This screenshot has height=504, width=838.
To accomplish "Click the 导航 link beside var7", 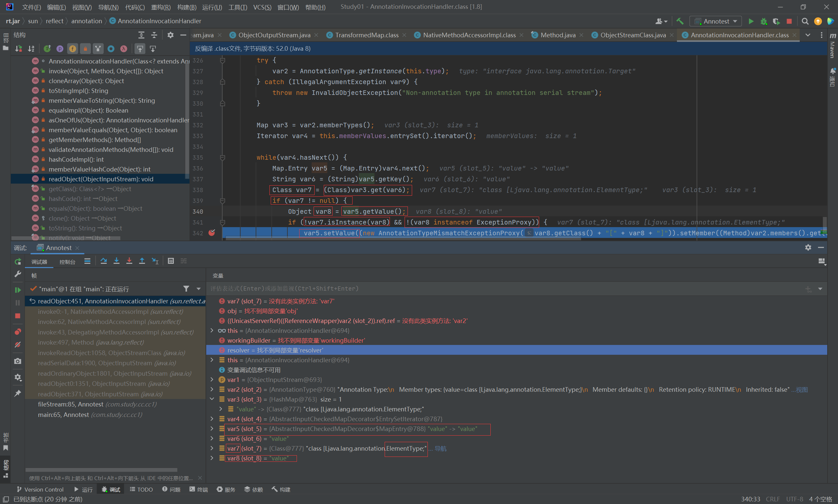I will pyautogui.click(x=441, y=448).
